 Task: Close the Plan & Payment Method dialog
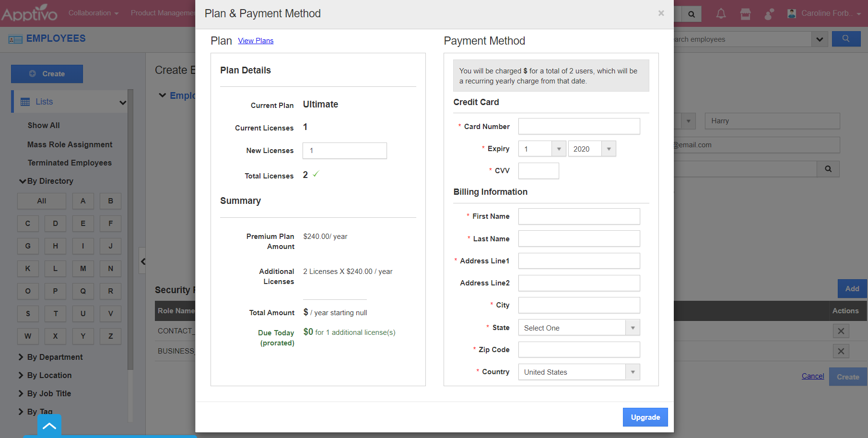[661, 13]
